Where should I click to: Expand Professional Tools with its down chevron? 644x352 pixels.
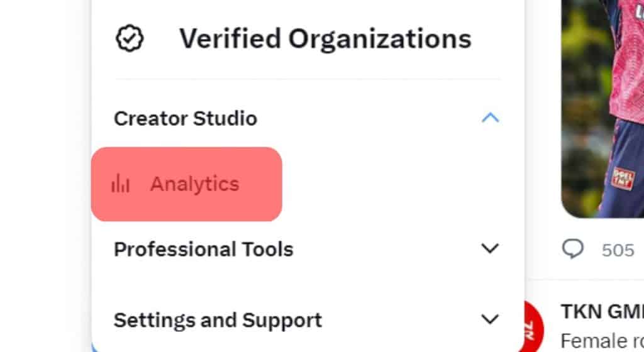click(x=490, y=249)
